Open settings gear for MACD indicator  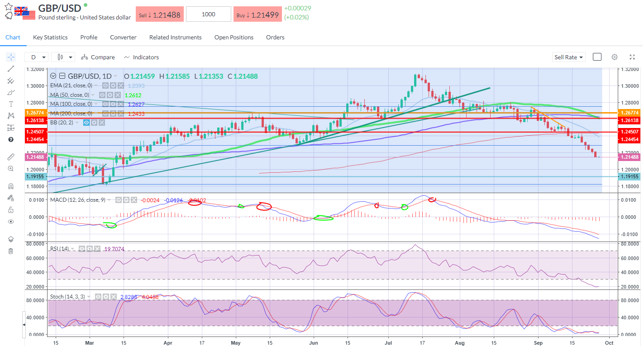[126, 200]
